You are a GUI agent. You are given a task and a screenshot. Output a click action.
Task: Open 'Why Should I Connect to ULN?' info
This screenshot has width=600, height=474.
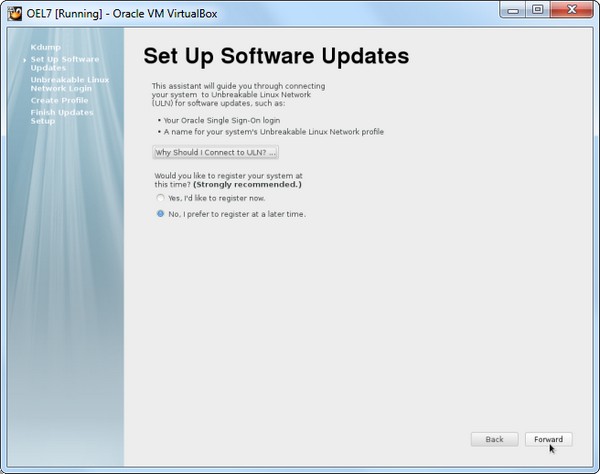tap(215, 152)
